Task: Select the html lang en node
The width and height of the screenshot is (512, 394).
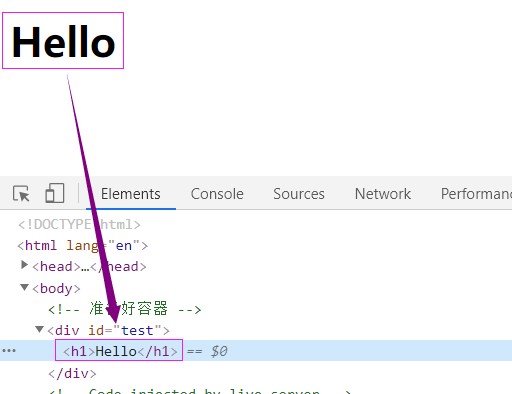Action: pyautogui.click(x=82, y=246)
